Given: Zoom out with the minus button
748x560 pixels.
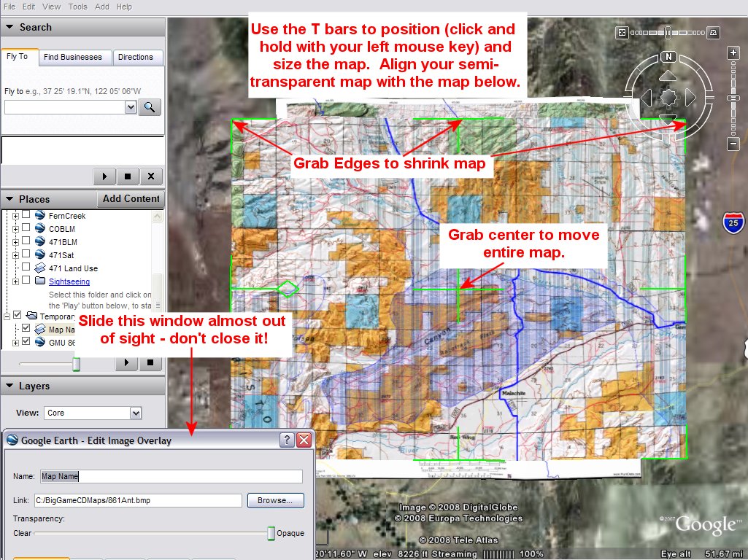Looking at the screenshot, I should pos(733,143).
